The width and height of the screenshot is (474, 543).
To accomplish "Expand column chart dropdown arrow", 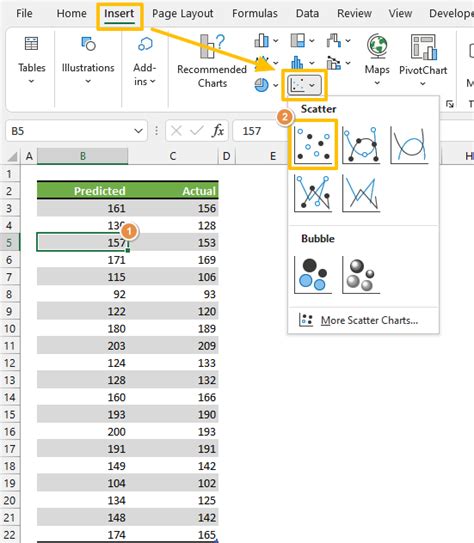I will pyautogui.click(x=276, y=41).
